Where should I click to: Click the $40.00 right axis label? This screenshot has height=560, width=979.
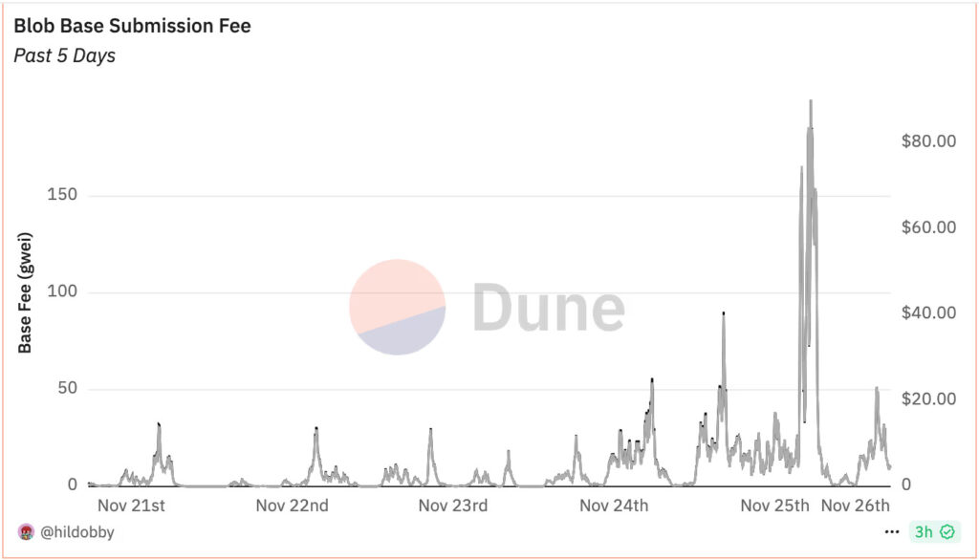pyautogui.click(x=928, y=313)
